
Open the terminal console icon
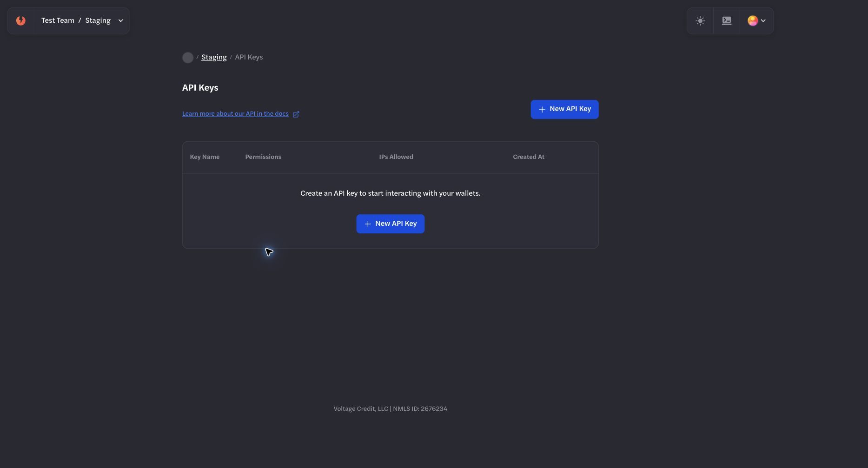tap(727, 20)
